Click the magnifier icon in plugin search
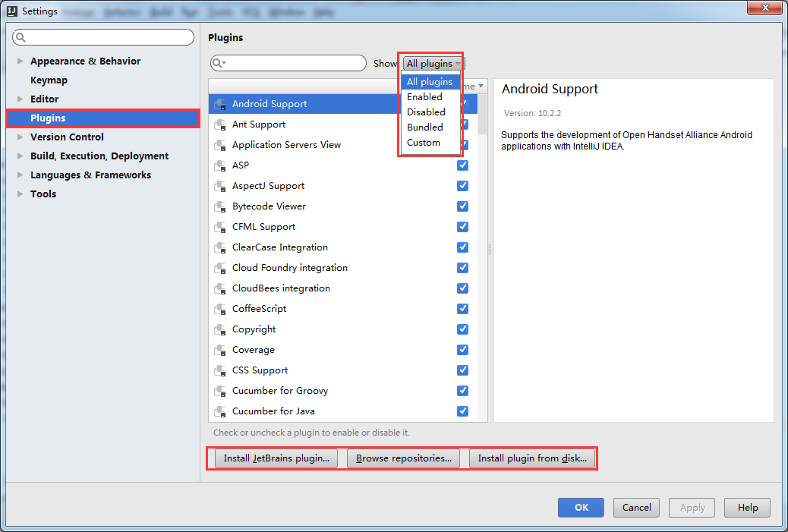788x532 pixels. coord(218,63)
